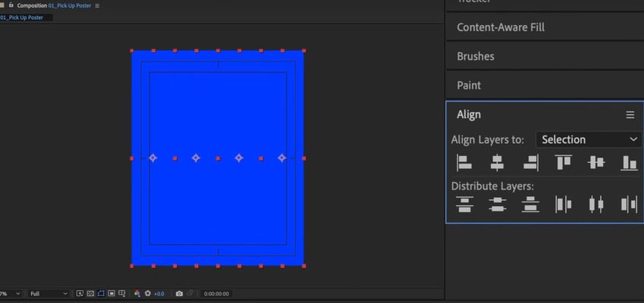Image resolution: width=644 pixels, height=303 pixels.
Task: Open the magnification ratio dropdown
Action: 10,294
